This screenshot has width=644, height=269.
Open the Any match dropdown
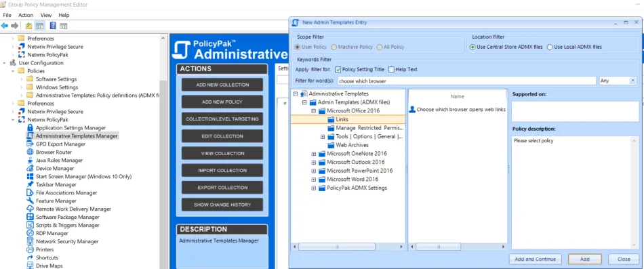point(618,81)
